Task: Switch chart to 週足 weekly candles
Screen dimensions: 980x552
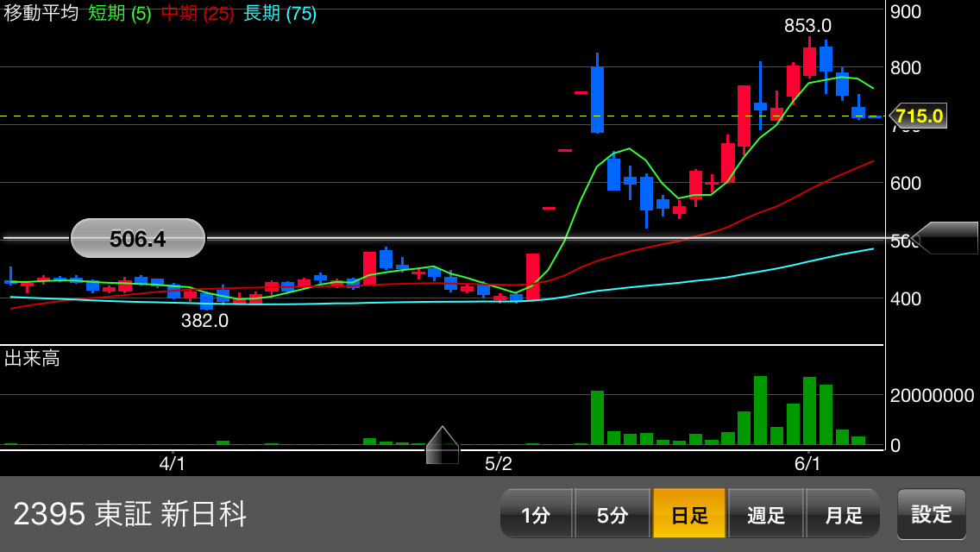Action: click(765, 514)
